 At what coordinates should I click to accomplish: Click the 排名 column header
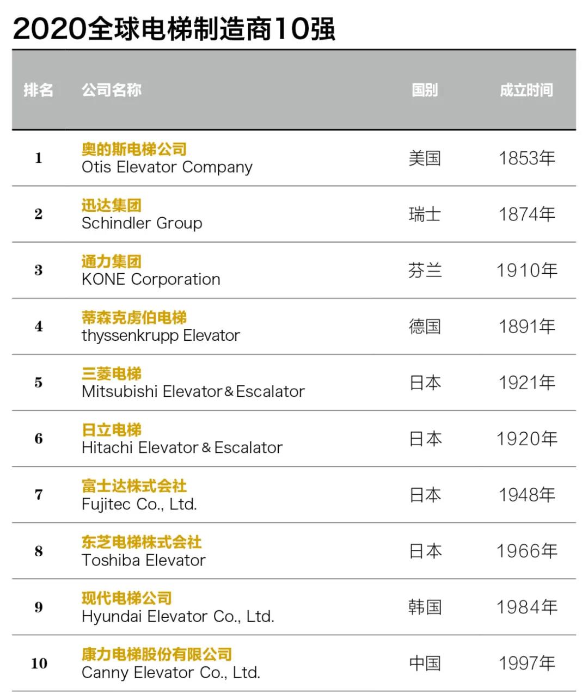click(x=38, y=90)
